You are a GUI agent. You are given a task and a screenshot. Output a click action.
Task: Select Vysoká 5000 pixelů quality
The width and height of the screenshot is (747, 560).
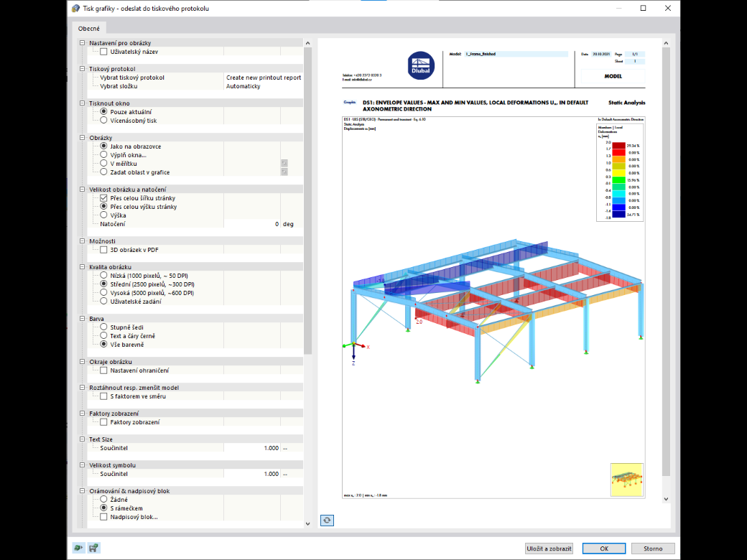[x=103, y=293]
